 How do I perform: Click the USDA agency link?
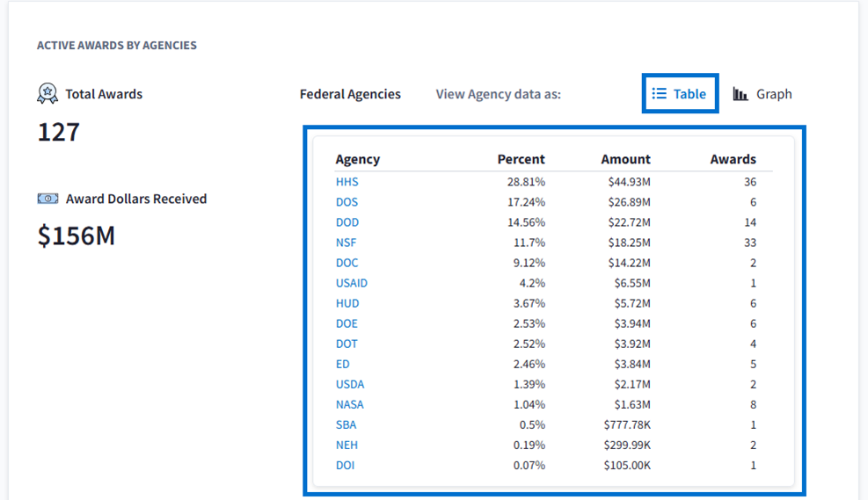(x=349, y=384)
